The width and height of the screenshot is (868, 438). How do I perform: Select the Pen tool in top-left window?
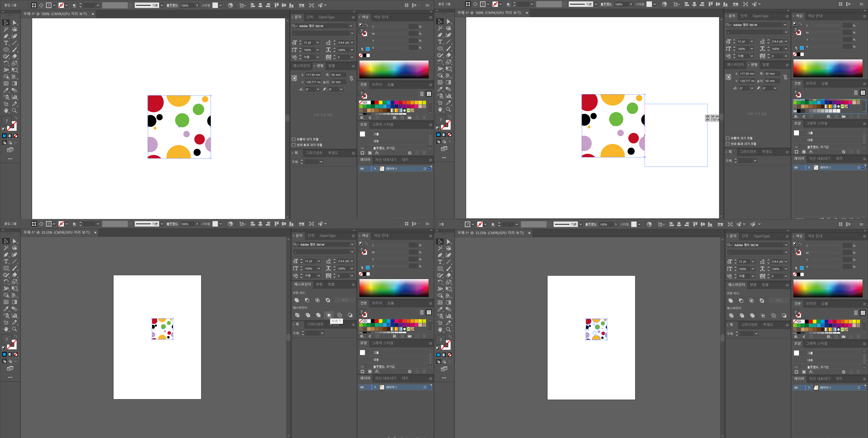point(6,36)
